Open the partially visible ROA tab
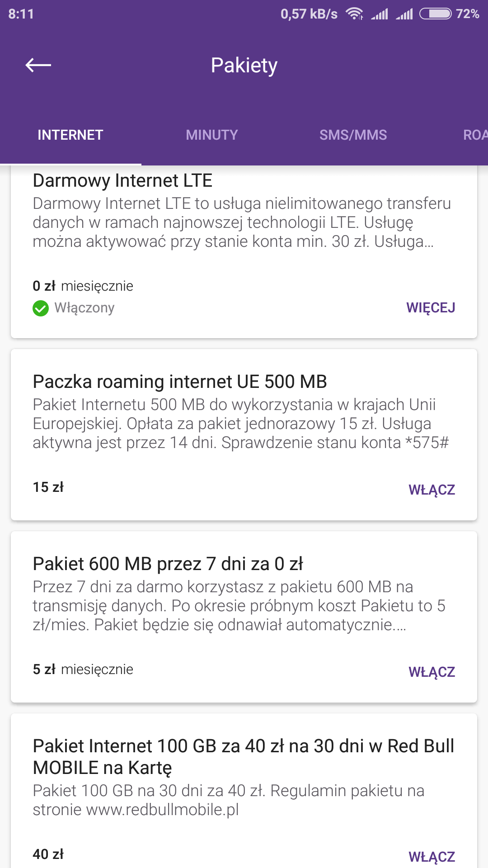The image size is (488, 868). [474, 135]
